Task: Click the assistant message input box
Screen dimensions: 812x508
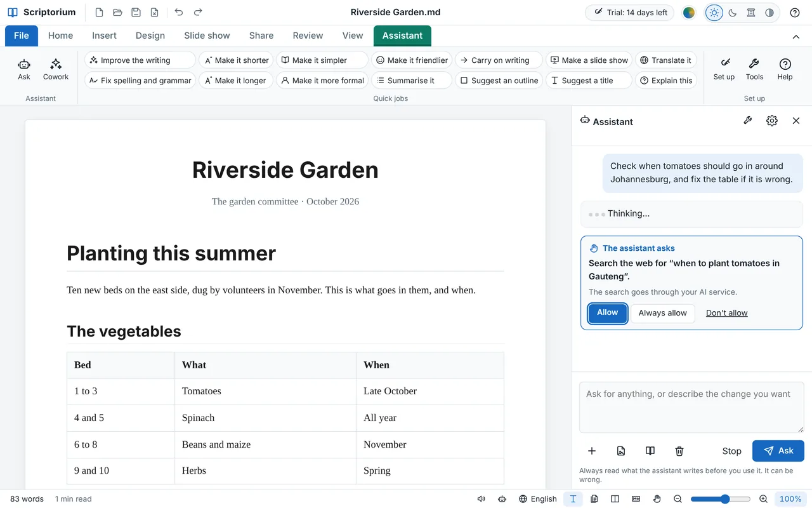Action: click(691, 408)
